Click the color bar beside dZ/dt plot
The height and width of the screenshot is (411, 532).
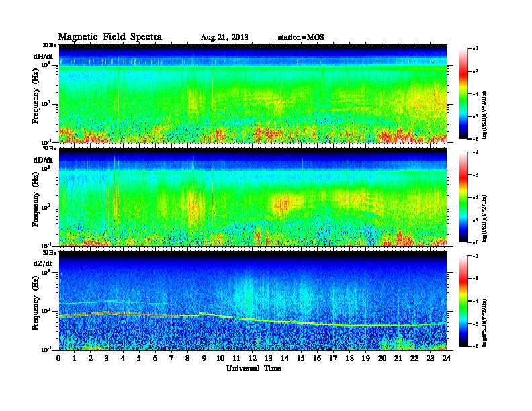tap(463, 301)
